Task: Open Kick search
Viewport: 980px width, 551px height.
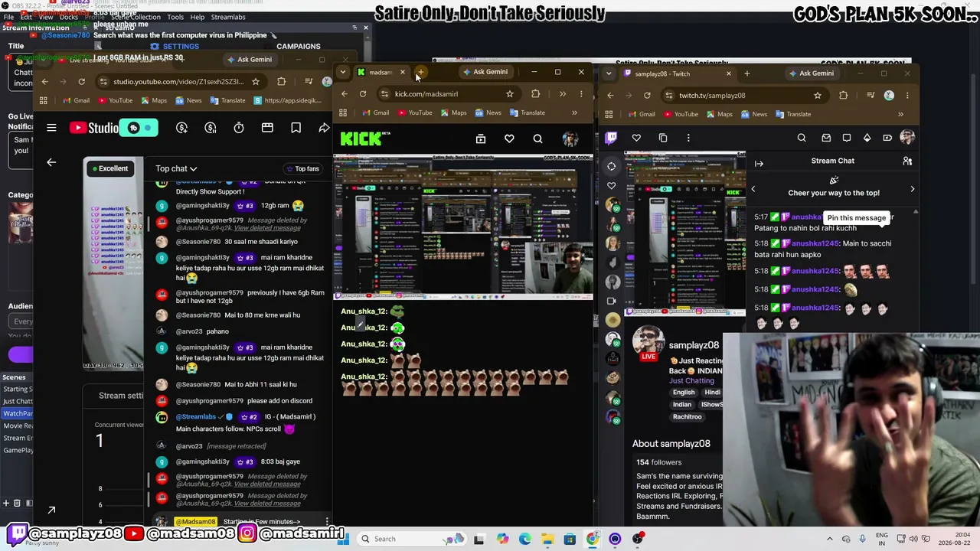Action: click(x=537, y=139)
